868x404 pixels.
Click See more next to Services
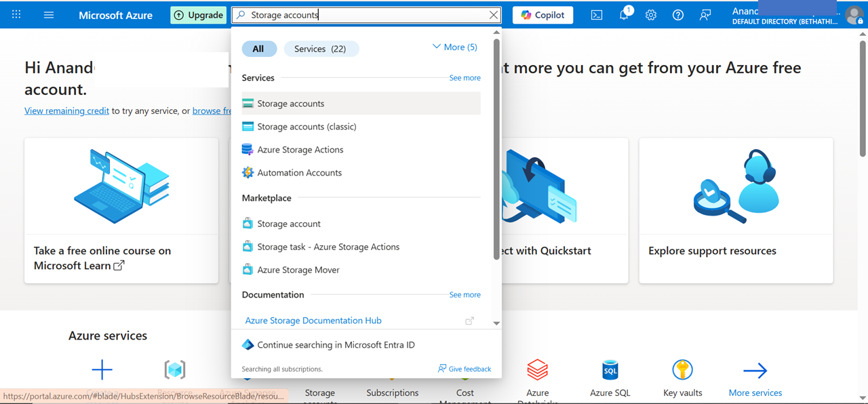click(x=465, y=78)
